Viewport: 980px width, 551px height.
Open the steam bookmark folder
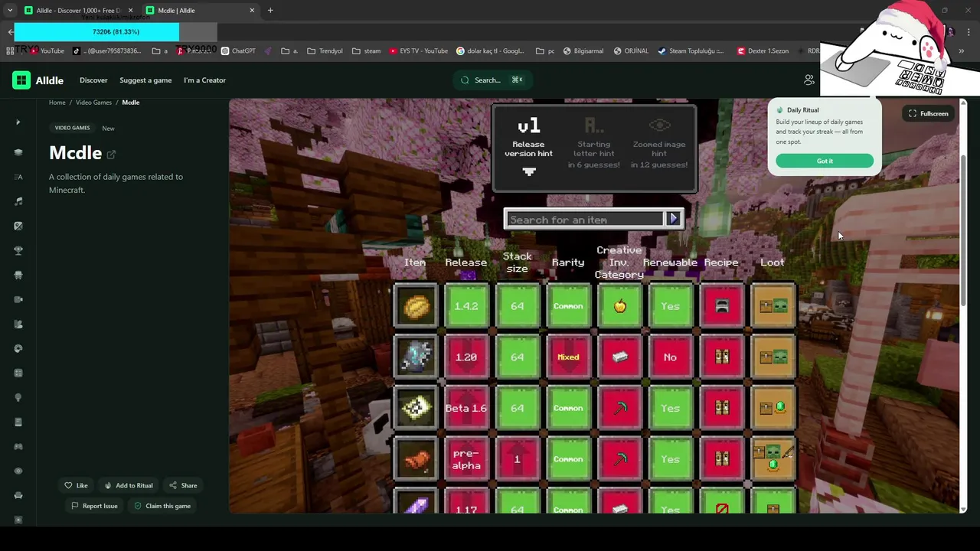coord(367,51)
